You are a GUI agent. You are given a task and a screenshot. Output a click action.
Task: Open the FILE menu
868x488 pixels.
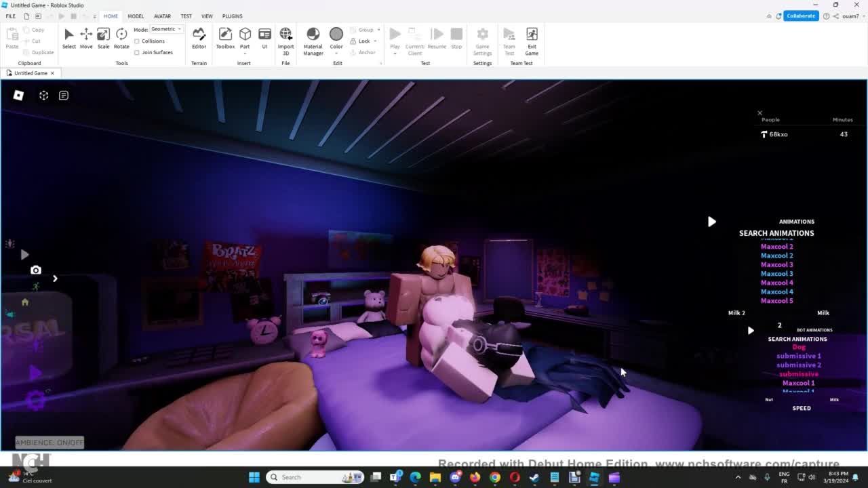pyautogui.click(x=11, y=16)
